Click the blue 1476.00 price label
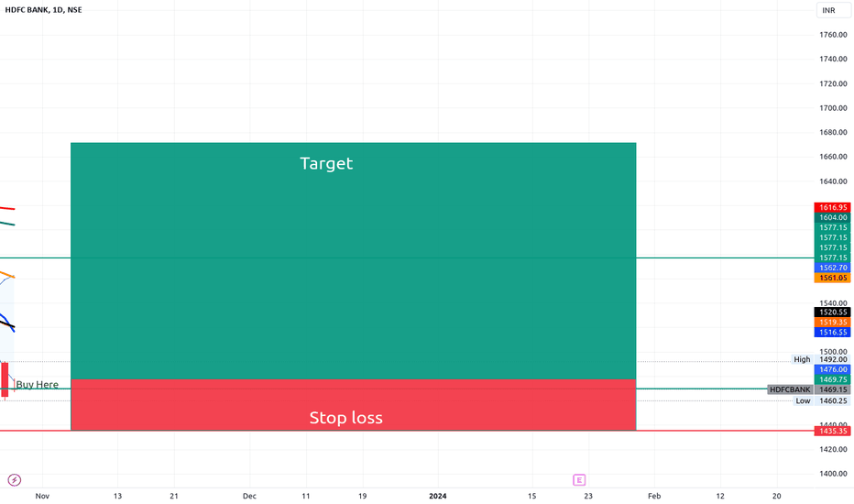Viewport: 854px width, 504px height. (x=833, y=369)
